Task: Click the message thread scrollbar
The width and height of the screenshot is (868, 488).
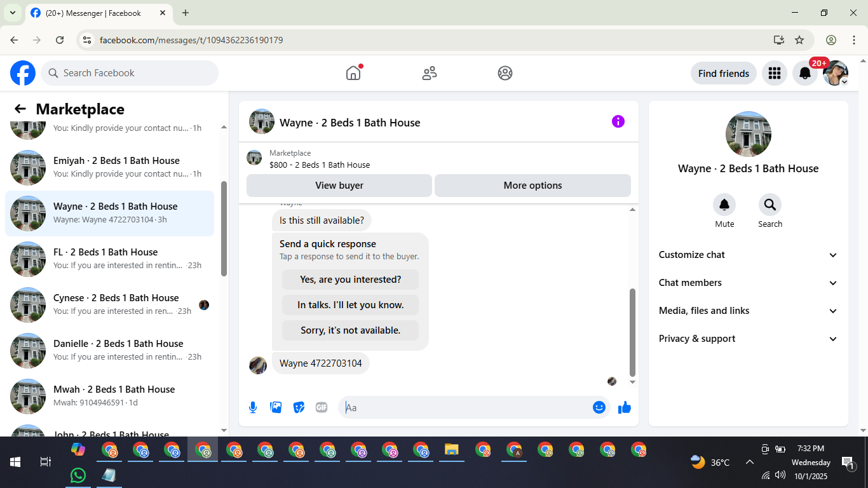Action: pos(632,332)
